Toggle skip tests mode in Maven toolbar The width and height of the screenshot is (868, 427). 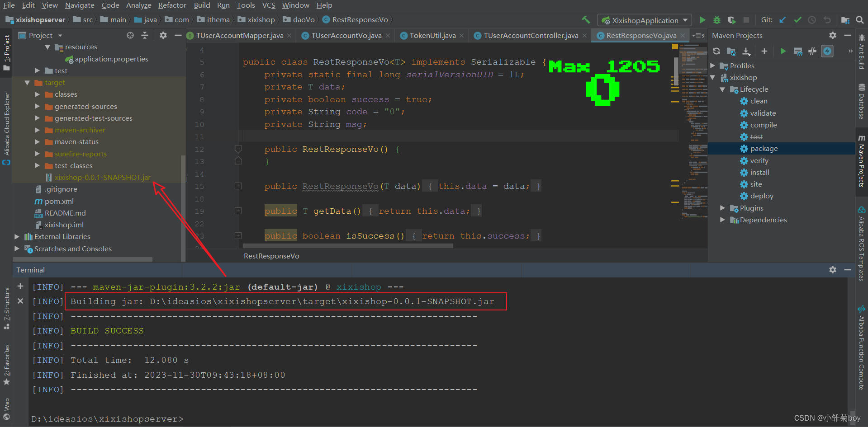tap(812, 51)
